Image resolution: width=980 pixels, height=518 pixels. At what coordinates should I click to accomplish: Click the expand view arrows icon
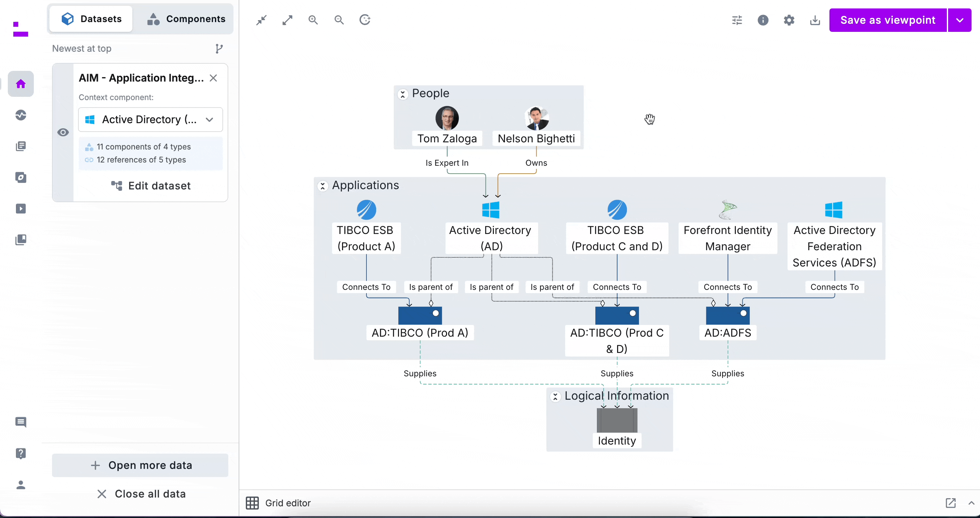point(287,20)
